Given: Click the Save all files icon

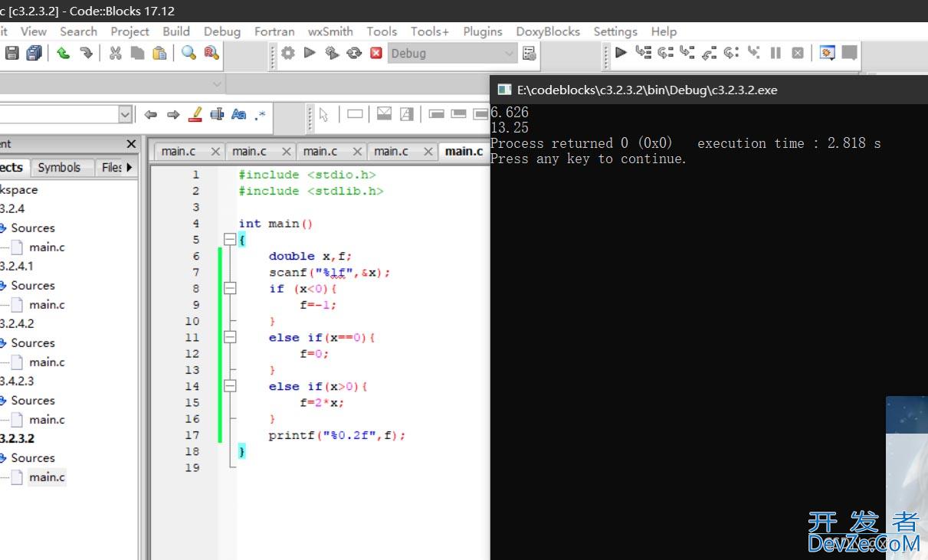Looking at the screenshot, I should 34,53.
